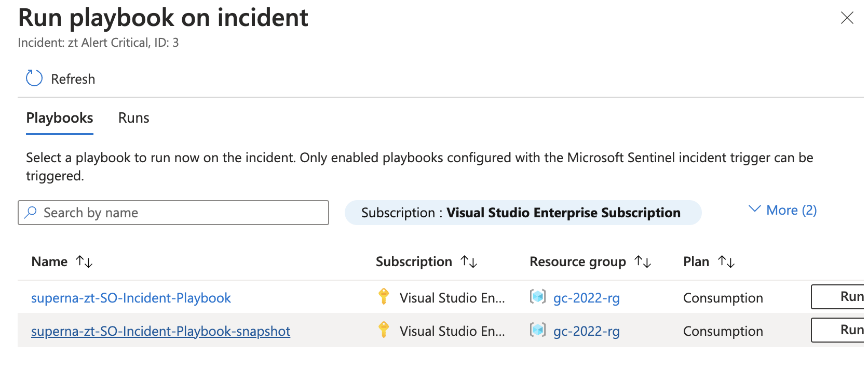Viewport: 868px width, 367px height.
Task: Sort by Name column arrows
Action: [84, 261]
